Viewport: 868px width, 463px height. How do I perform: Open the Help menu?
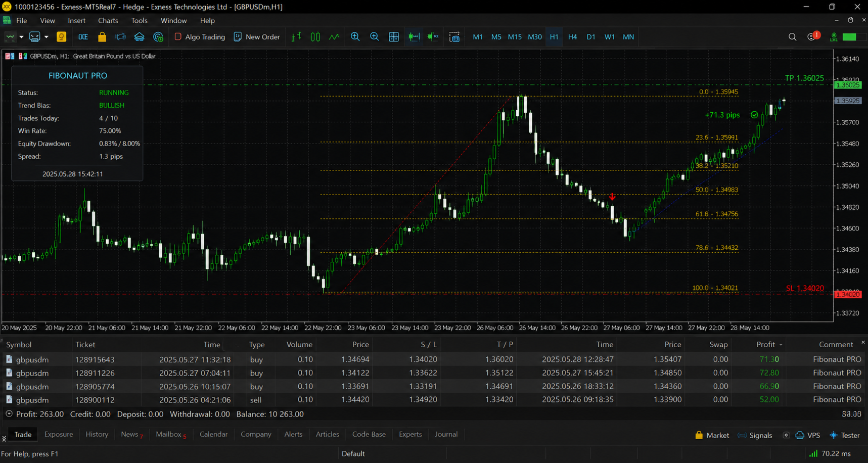(x=207, y=21)
